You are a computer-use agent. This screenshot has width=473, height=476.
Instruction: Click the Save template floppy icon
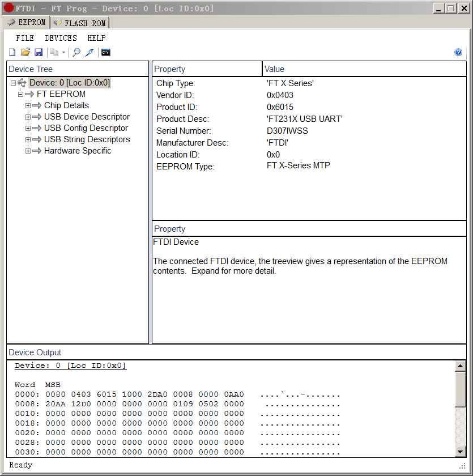[x=39, y=52]
